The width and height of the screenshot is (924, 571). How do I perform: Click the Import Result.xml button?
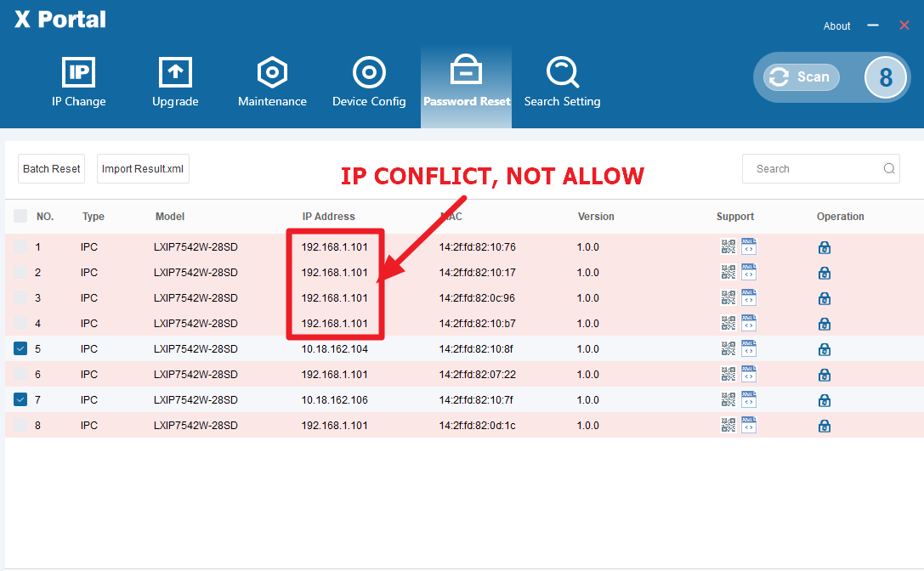point(143,169)
